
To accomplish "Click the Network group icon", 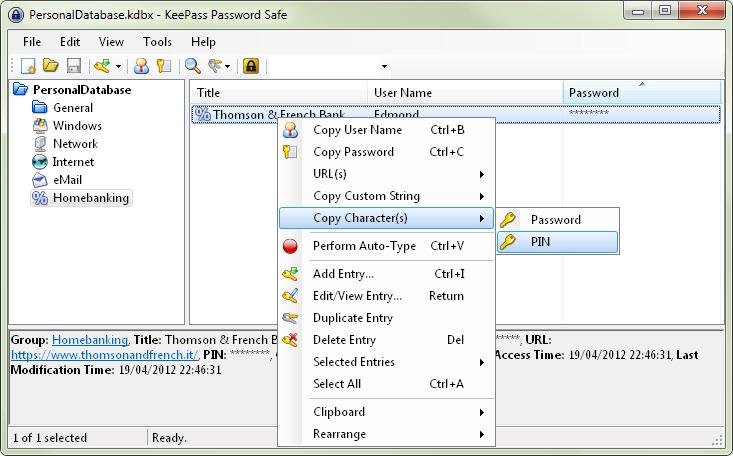I will (x=40, y=144).
